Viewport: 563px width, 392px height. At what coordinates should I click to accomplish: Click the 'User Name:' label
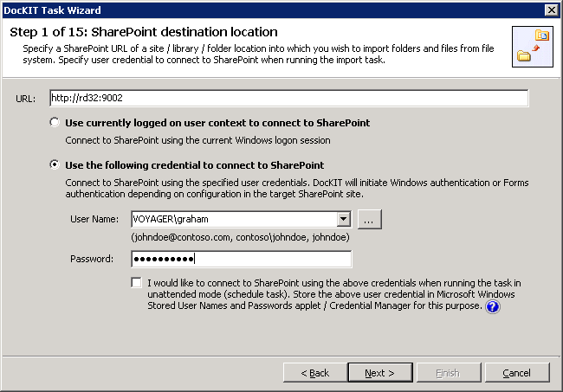(x=95, y=220)
